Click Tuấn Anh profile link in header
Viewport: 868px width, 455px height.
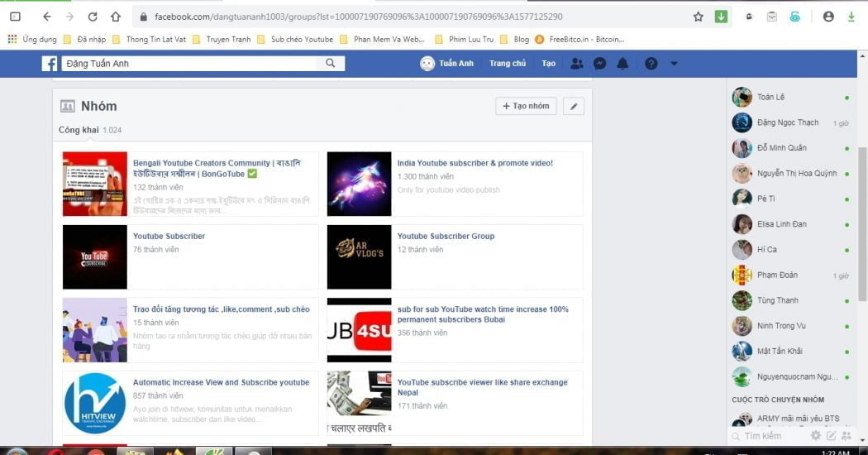(x=447, y=64)
